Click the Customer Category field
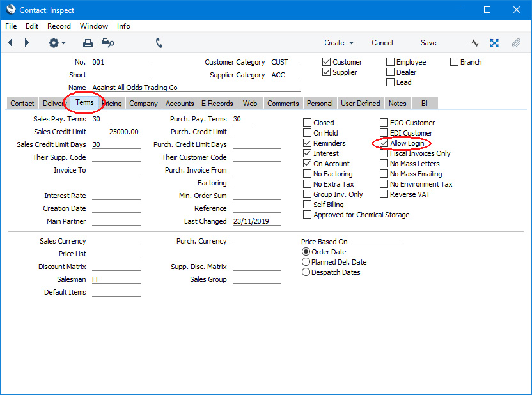Image resolution: width=532 pixels, height=395 pixels. (x=286, y=62)
